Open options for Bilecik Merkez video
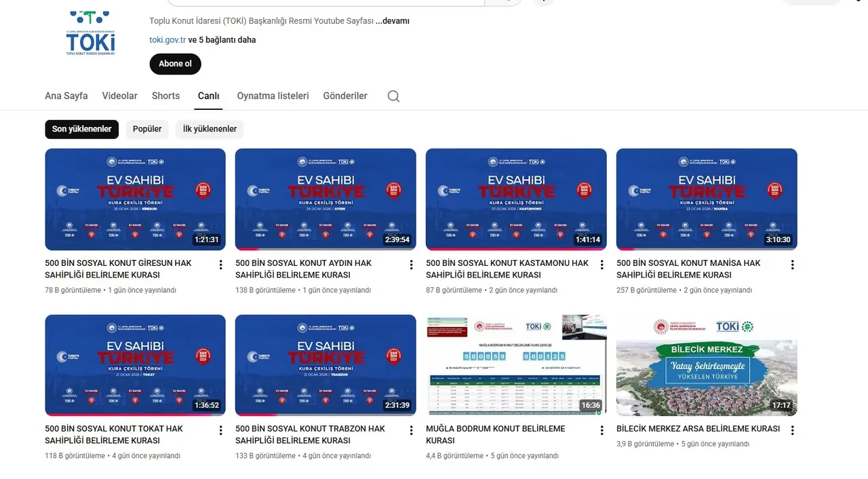This screenshot has height=479, width=868. click(792, 430)
